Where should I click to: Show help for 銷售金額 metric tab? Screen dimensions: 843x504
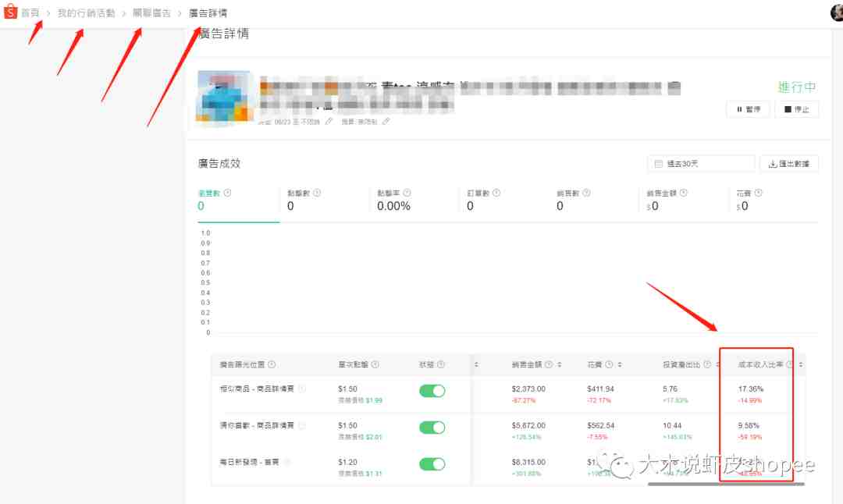click(x=683, y=193)
